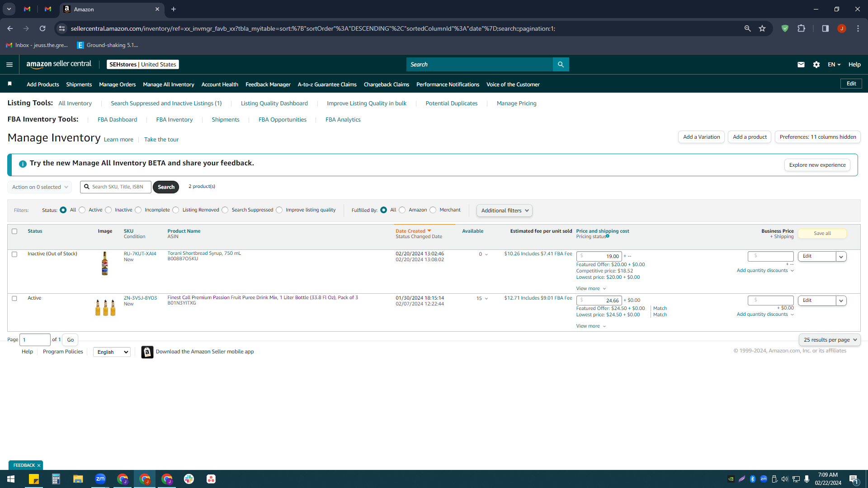Open the Edit dropdown arrow for Torani row

coord(841,257)
